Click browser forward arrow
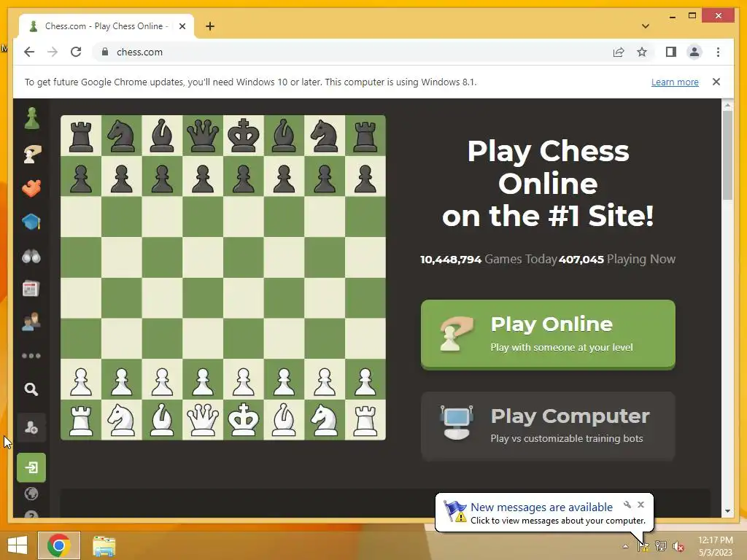 [x=53, y=52]
